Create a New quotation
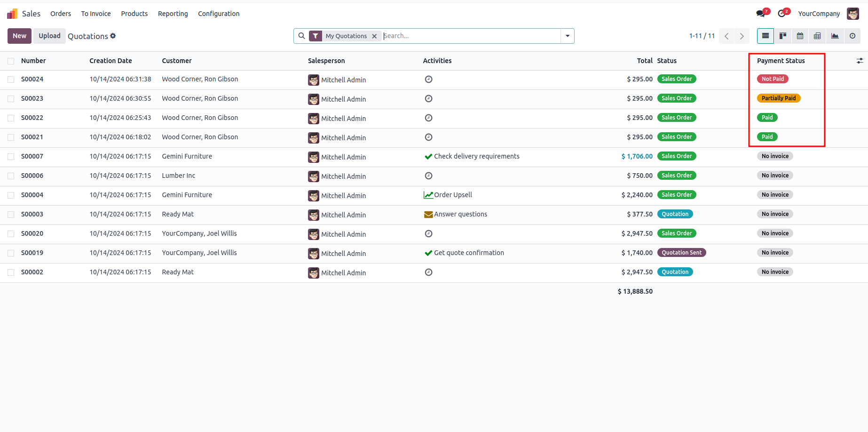Image resolution: width=868 pixels, height=432 pixels. [19, 36]
